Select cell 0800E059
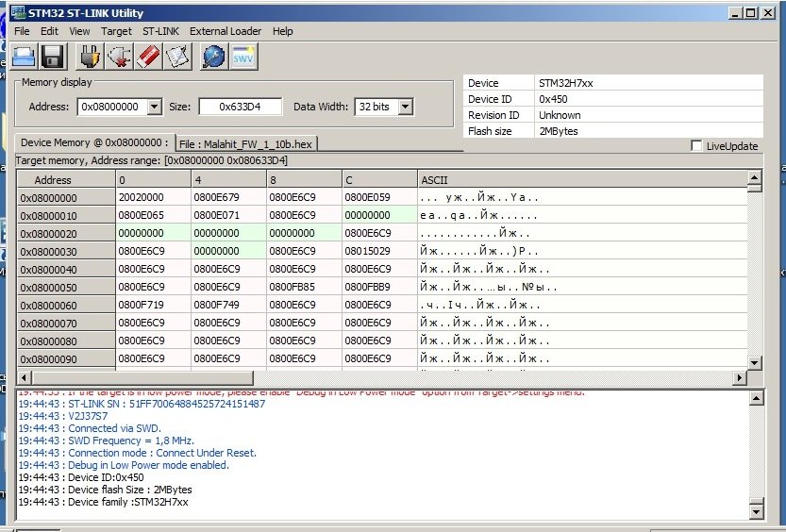This screenshot has height=532, width=786. pyautogui.click(x=379, y=197)
